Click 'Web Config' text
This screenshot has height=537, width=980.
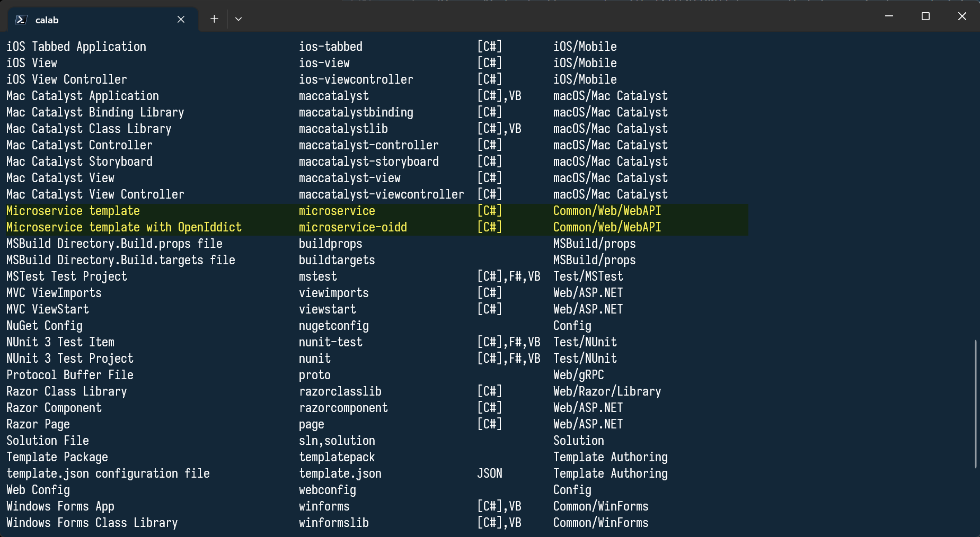click(38, 490)
